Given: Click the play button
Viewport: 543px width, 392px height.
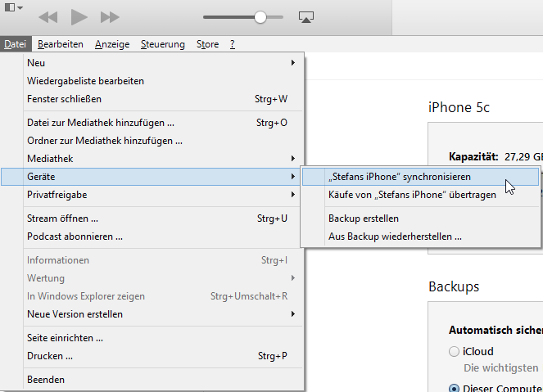Looking at the screenshot, I should click(79, 17).
